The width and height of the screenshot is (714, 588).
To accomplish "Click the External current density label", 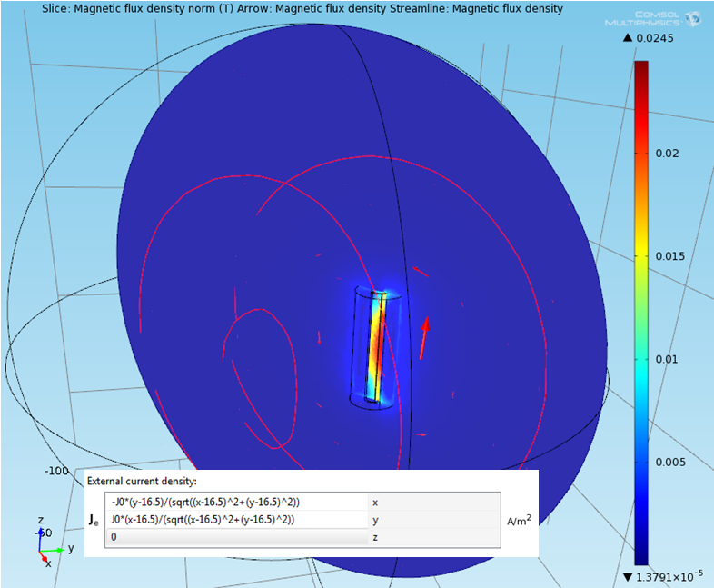I will pos(142,481).
